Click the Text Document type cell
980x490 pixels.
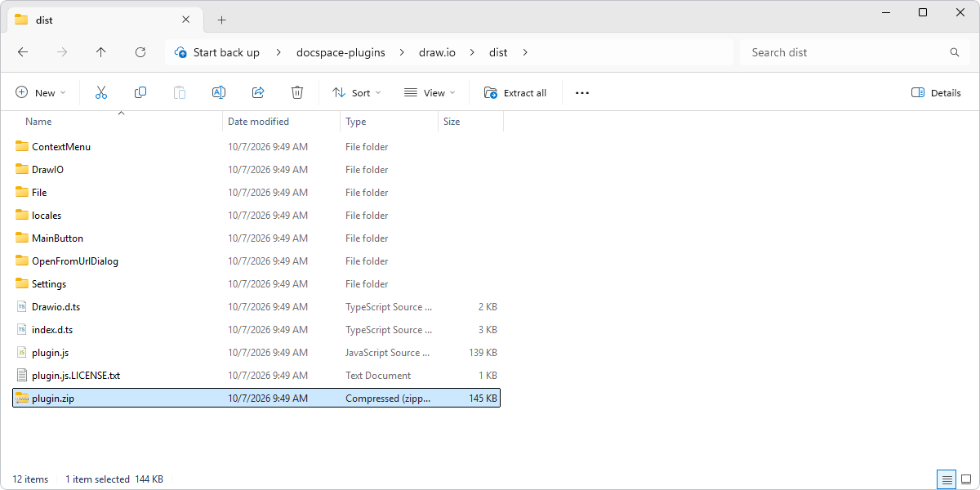click(x=378, y=376)
